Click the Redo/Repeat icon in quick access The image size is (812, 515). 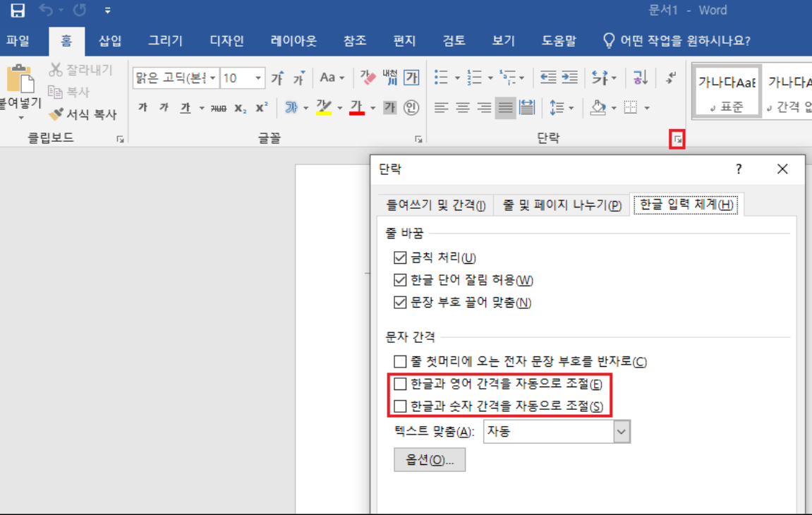[x=79, y=11]
